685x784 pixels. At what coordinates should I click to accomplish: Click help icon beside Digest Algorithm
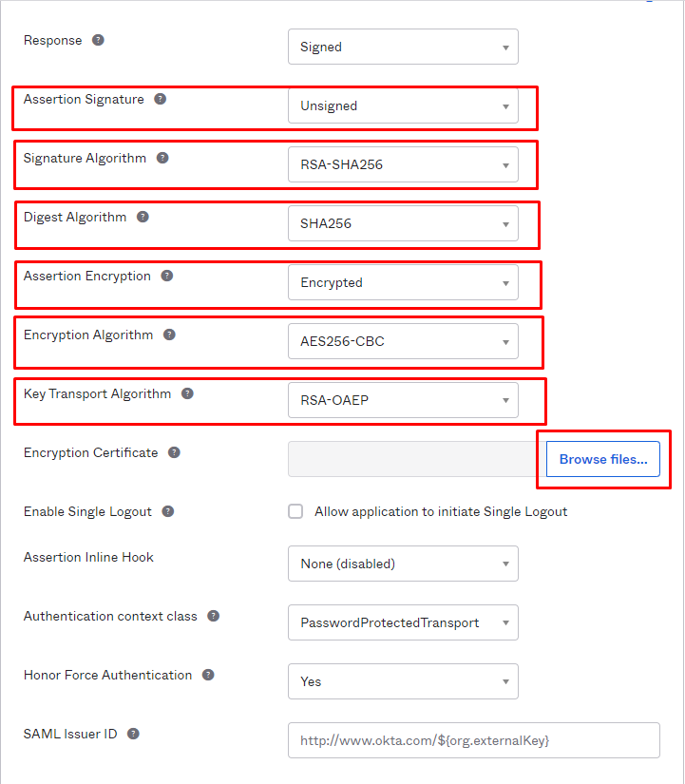click(143, 217)
